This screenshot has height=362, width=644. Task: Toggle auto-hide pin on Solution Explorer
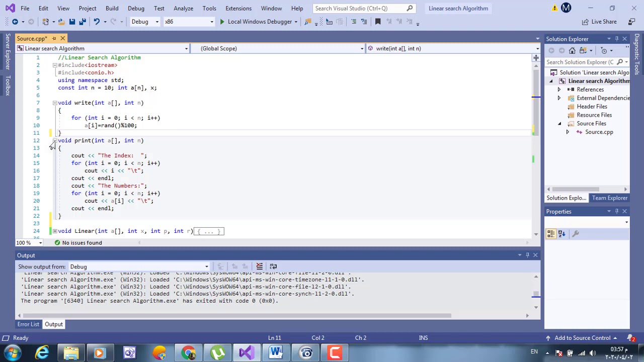point(616,39)
